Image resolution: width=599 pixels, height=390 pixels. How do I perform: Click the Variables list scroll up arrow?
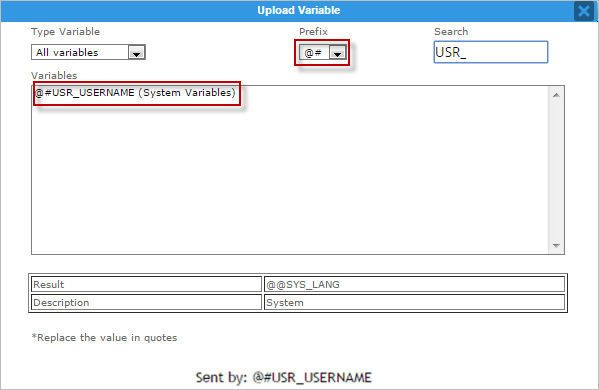(556, 95)
